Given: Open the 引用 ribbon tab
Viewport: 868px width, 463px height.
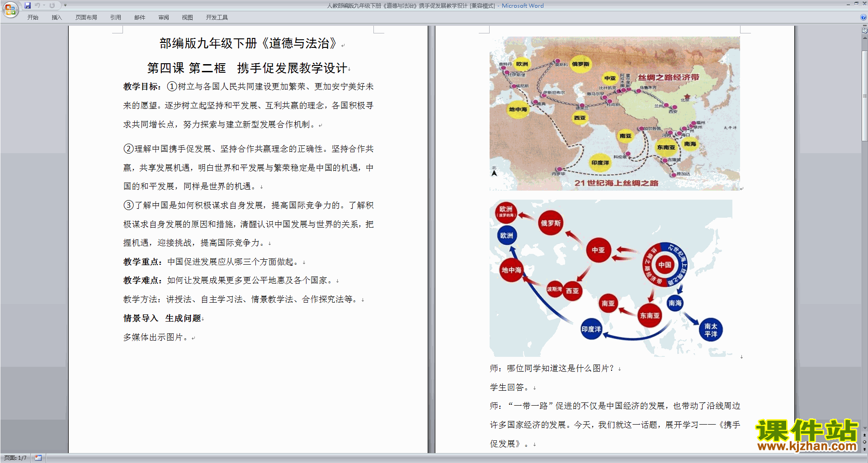Looking at the screenshot, I should (116, 18).
